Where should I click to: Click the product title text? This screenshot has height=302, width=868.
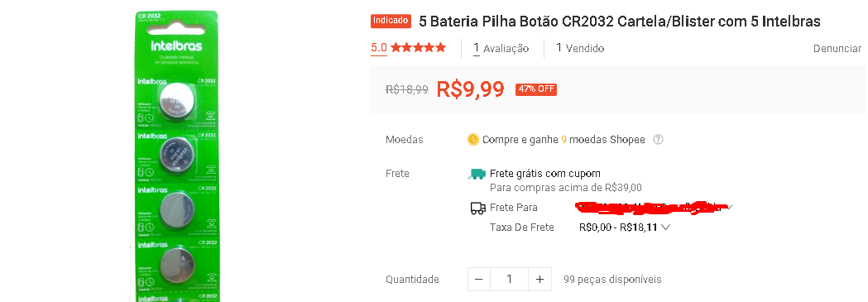620,22
